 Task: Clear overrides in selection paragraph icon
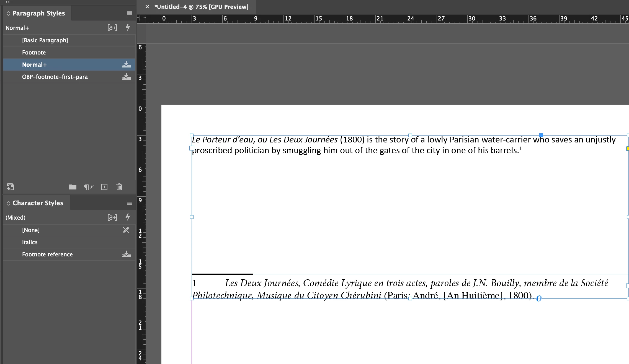point(89,187)
